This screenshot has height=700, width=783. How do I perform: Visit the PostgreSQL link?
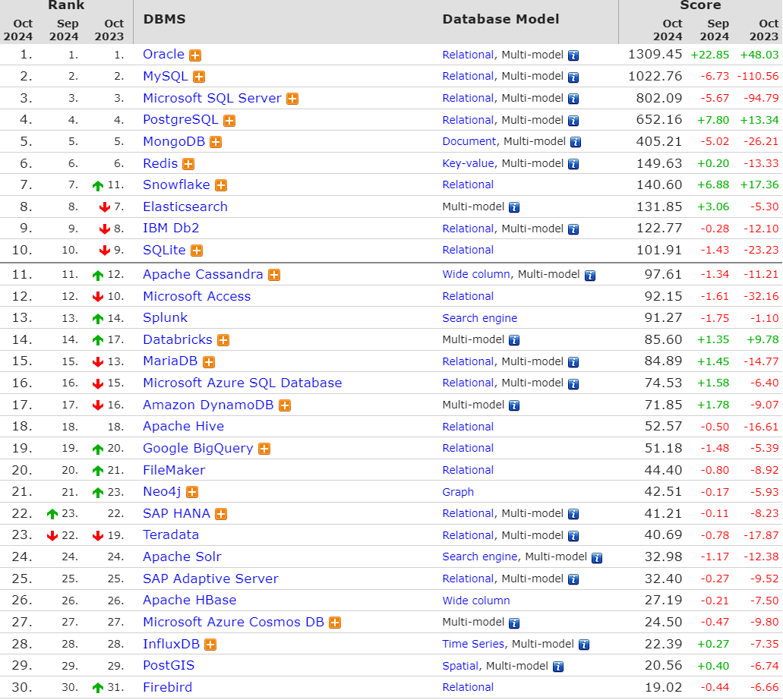click(181, 120)
